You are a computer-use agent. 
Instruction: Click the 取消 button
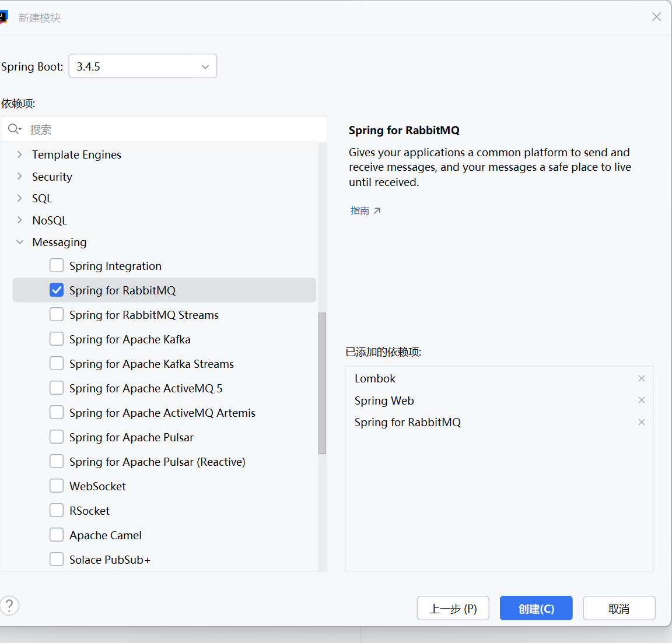(x=619, y=608)
